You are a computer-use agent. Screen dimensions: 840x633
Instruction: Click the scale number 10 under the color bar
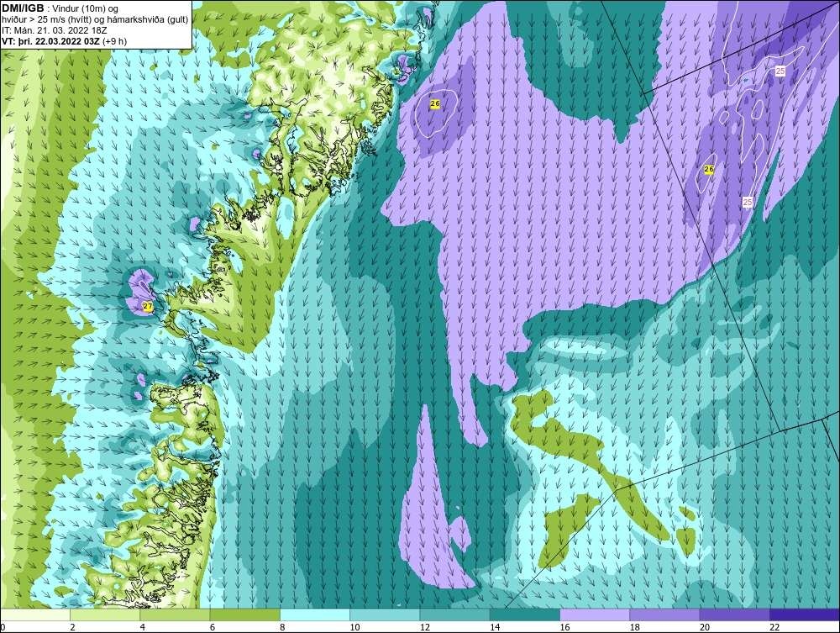355,627
